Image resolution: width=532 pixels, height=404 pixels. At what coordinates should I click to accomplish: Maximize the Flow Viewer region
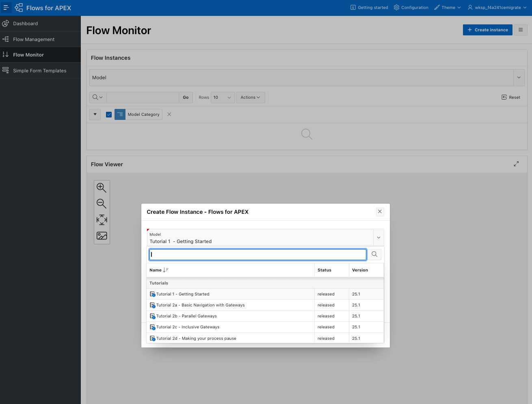516,164
